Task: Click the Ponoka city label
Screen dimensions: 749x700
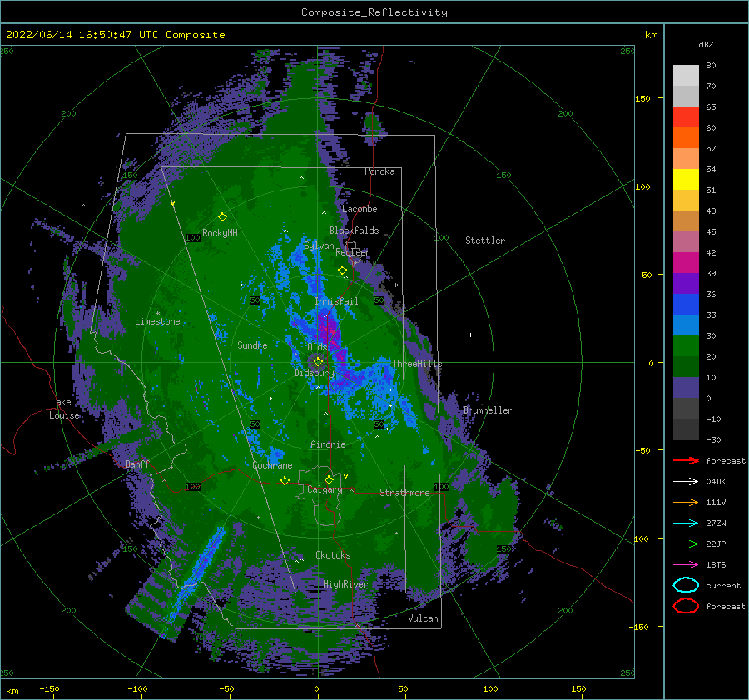Action: tap(379, 171)
